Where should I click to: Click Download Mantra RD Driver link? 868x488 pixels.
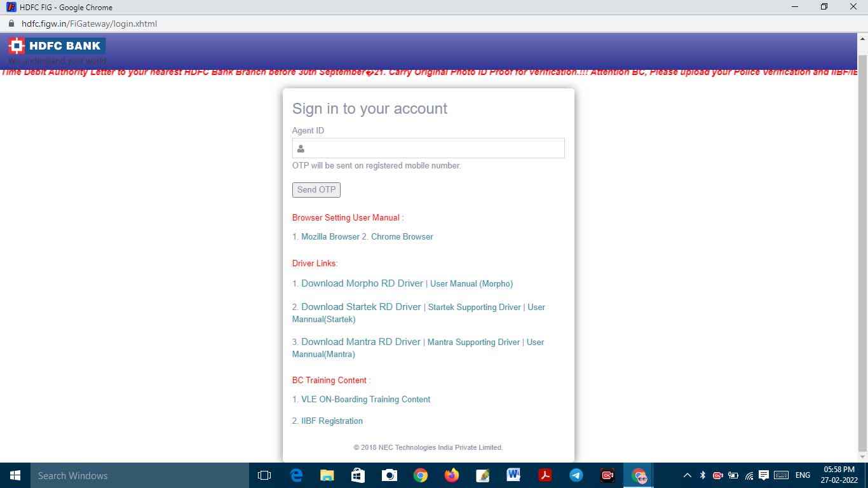(361, 342)
